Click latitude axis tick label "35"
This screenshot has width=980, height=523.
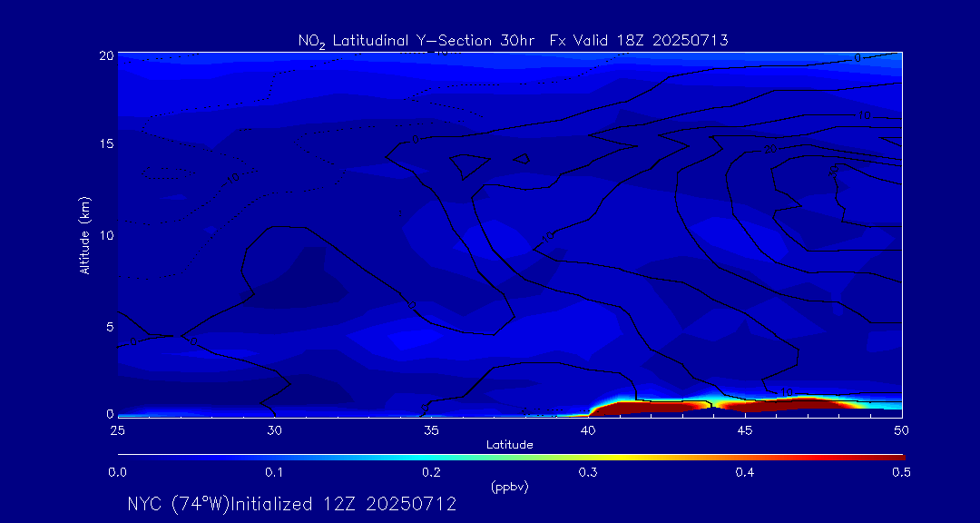point(431,430)
